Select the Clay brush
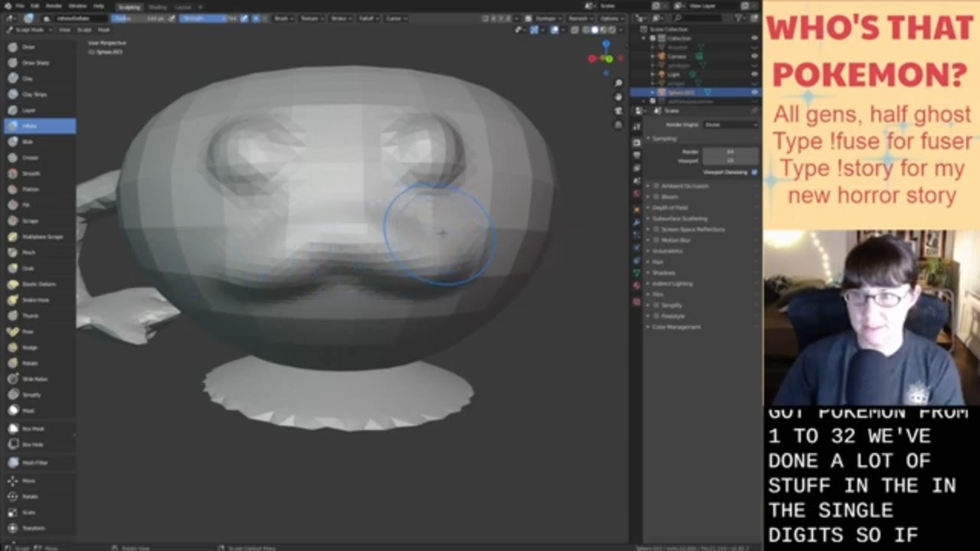Image resolution: width=980 pixels, height=551 pixels. coord(38,78)
